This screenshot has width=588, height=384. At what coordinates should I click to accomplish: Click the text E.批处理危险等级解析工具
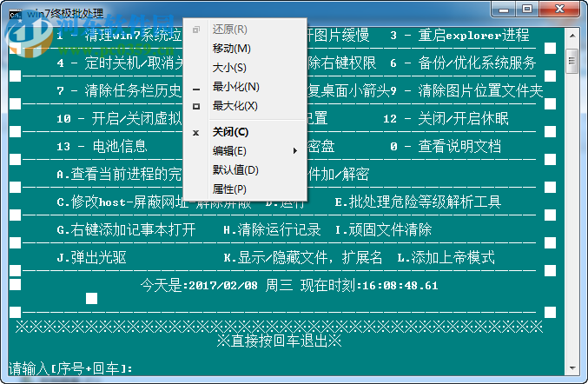(418, 202)
